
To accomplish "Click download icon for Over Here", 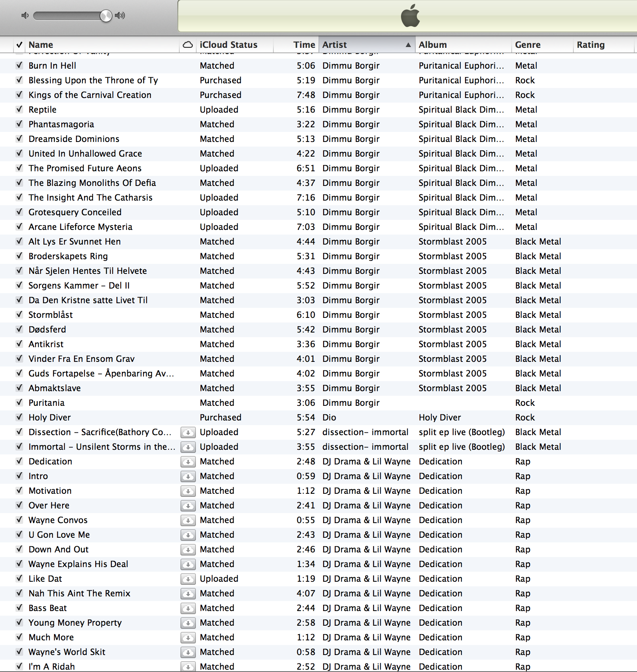I will [x=188, y=506].
